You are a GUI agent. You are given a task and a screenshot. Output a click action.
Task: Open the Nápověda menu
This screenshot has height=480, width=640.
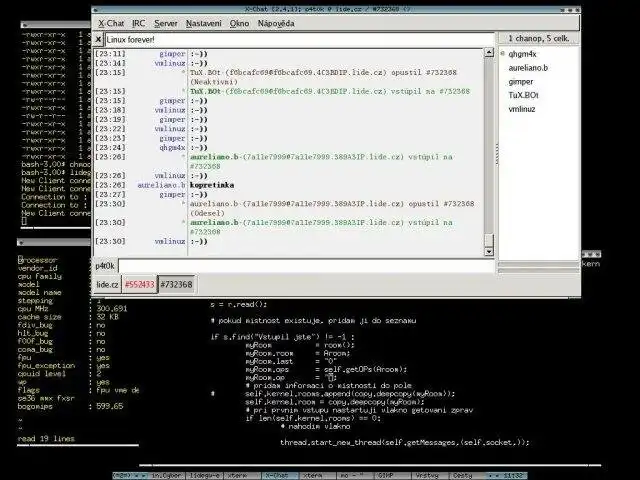pos(276,24)
